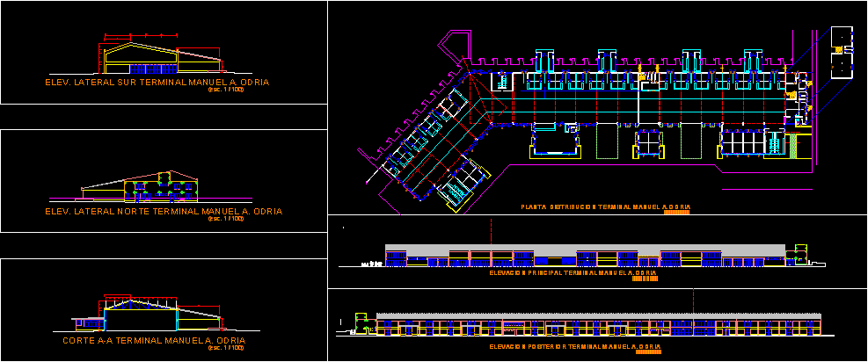Click the CORTE A-A TERMINAL title text
This screenshot has width=868, height=362.
(x=154, y=340)
